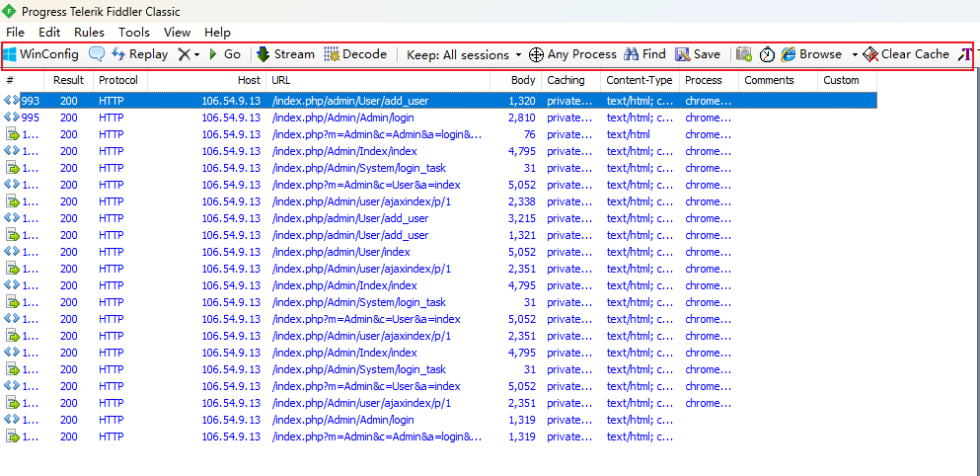This screenshot has height=476, width=980.
Task: Open WinConfig from the toolbar
Action: 41,54
